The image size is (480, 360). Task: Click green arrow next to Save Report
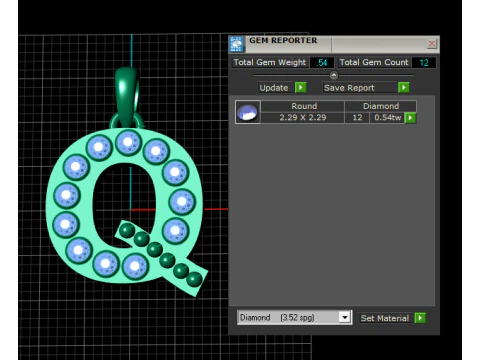tap(403, 88)
